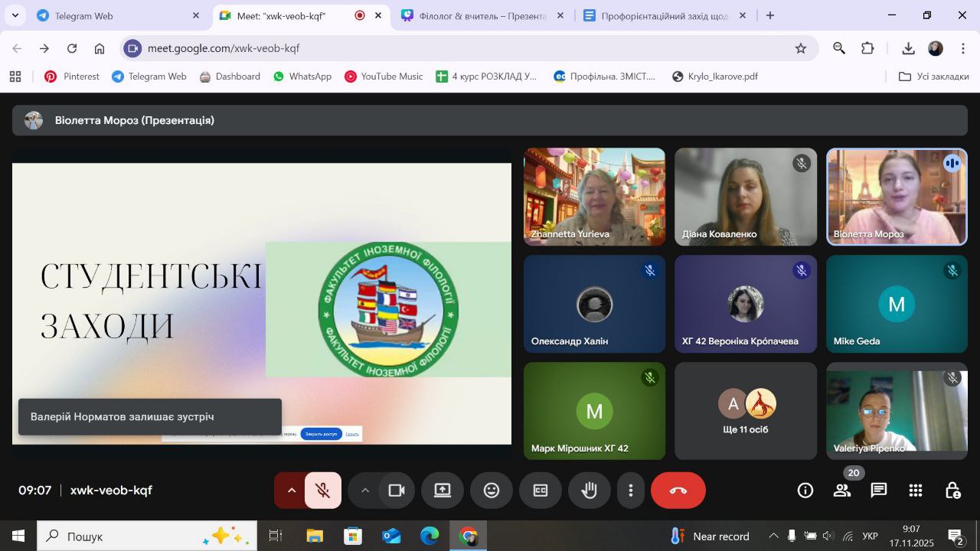Open the emoji reactions panel
The image size is (980, 551).
(x=492, y=491)
